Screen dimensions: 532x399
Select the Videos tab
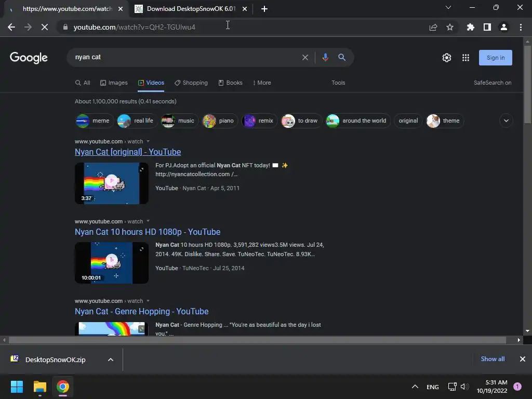[x=151, y=83]
